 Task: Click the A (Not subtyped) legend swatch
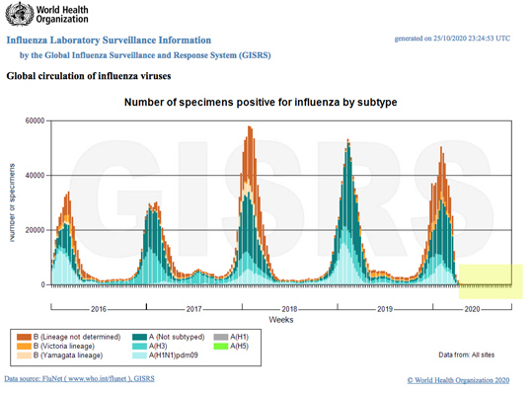[139, 337]
